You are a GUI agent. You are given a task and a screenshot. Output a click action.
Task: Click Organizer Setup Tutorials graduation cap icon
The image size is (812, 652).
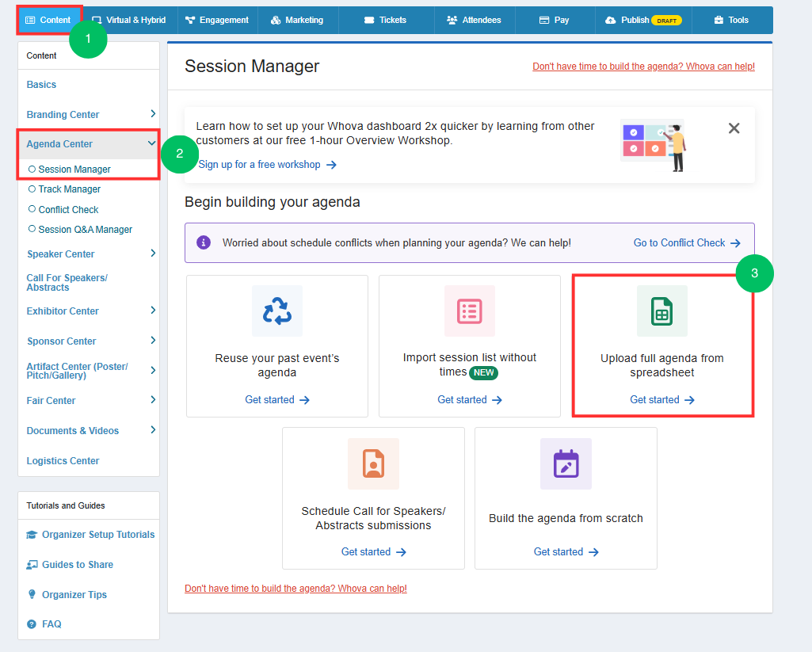click(32, 535)
